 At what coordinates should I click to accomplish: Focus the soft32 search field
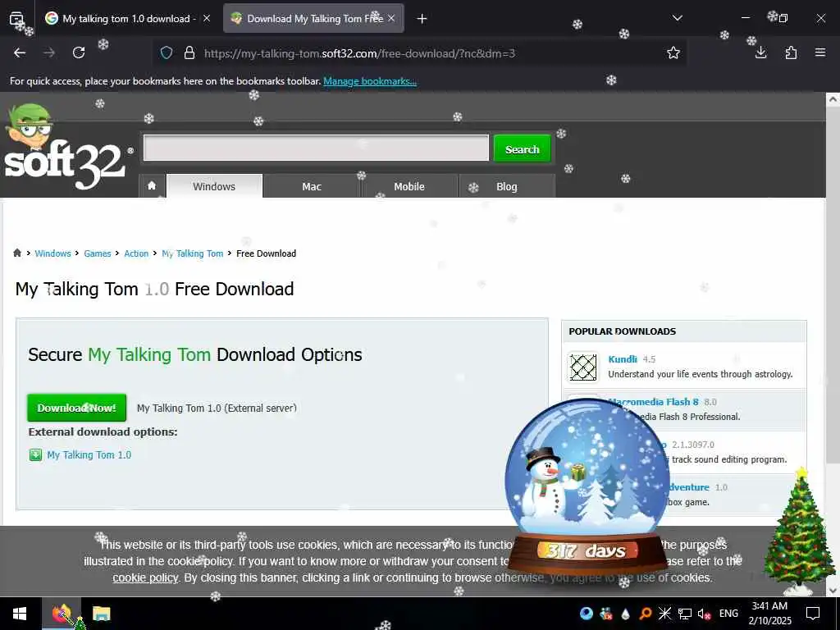tap(316, 148)
